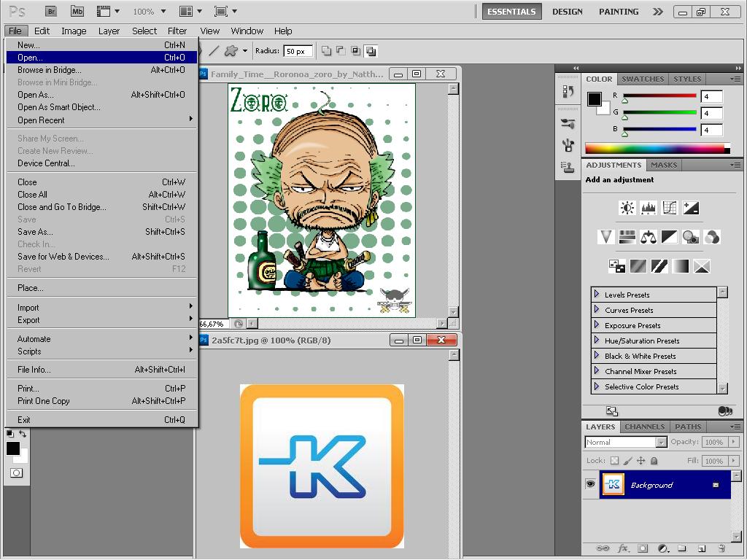
Task: Switch to the Channels tab
Action: click(644, 427)
